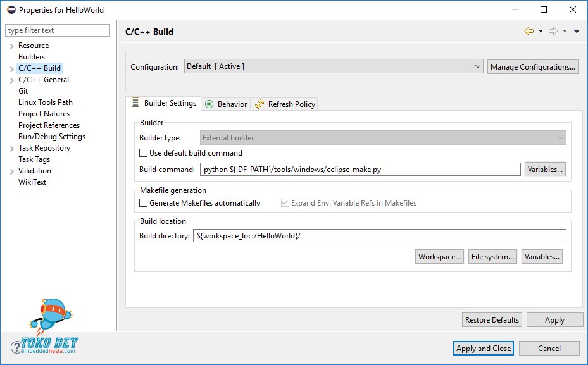Click the Workspace... button

click(439, 257)
